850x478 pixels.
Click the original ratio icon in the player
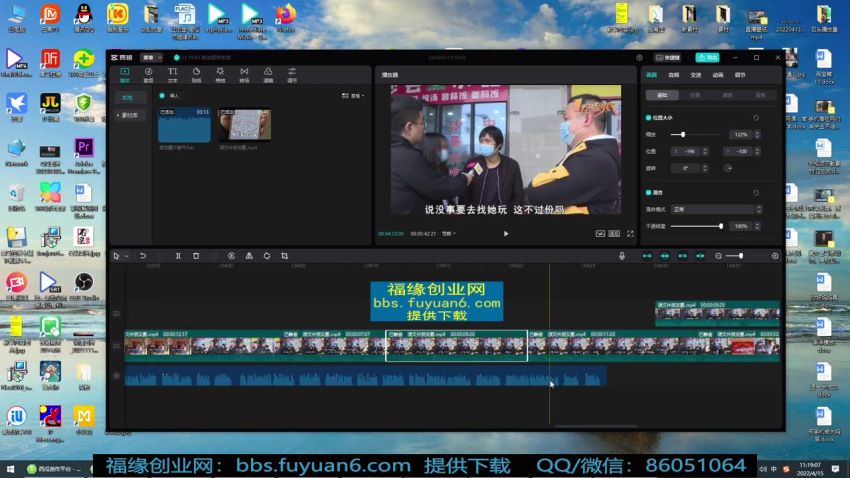coord(614,234)
